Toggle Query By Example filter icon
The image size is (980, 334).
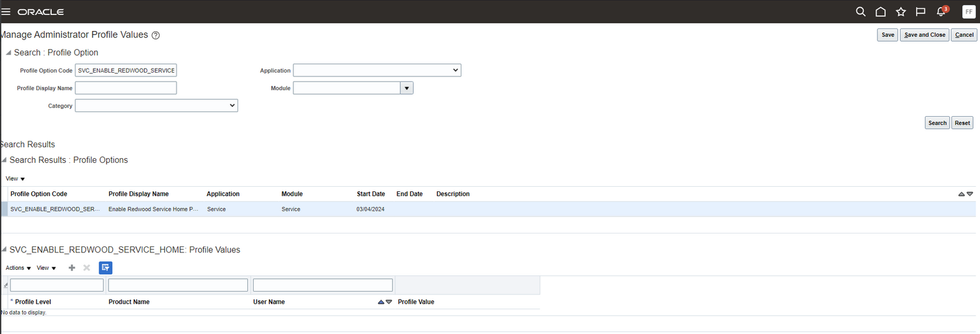point(106,268)
